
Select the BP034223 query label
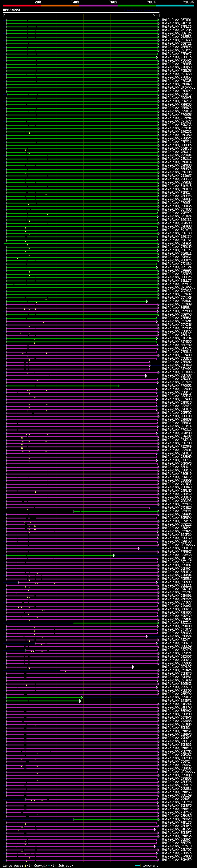point(11,10)
